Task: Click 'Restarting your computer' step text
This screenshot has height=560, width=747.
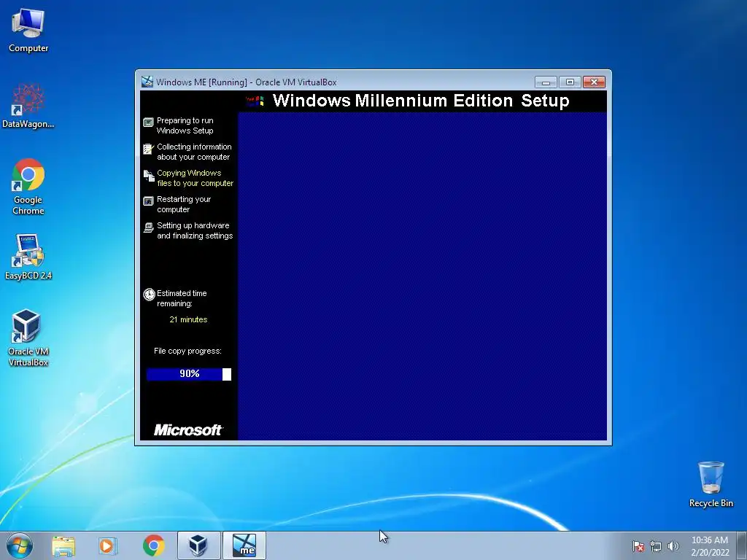Action: click(x=183, y=204)
